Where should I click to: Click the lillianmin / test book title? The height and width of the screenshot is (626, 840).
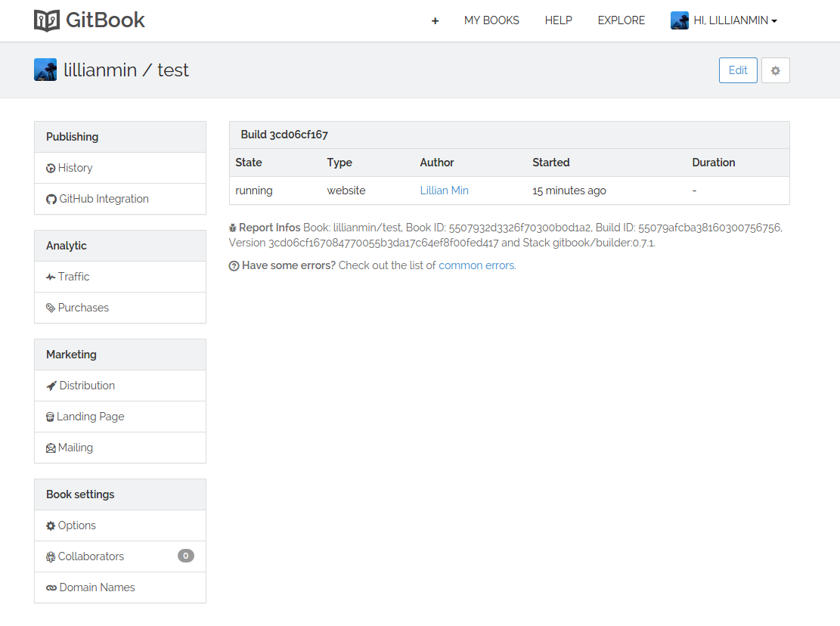pyautogui.click(x=126, y=70)
